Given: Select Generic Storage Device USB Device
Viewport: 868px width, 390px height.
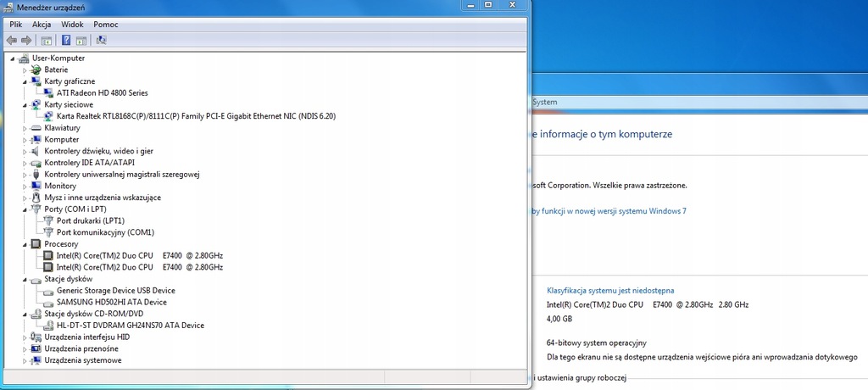Looking at the screenshot, I should pos(115,291).
